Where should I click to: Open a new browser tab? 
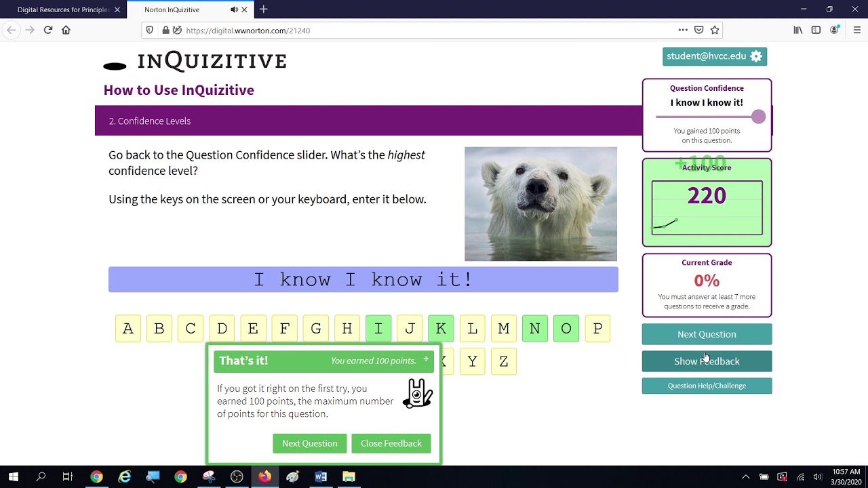coord(264,9)
